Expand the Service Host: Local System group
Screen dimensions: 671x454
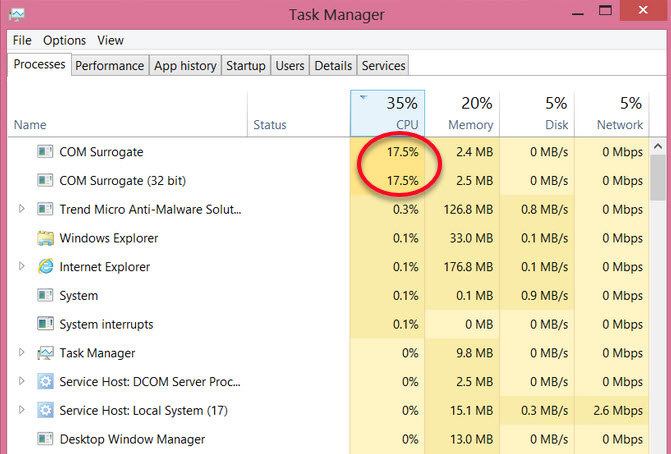(x=22, y=410)
